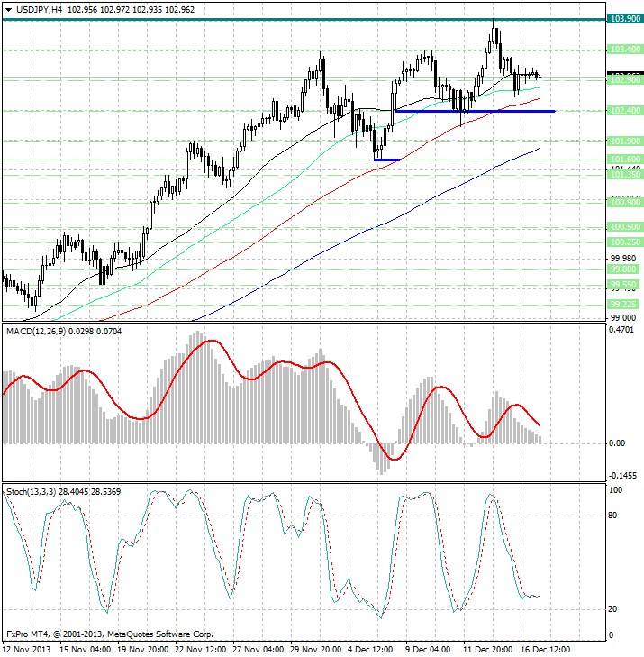Click the 27 Nov 04:00 time label

point(258,650)
